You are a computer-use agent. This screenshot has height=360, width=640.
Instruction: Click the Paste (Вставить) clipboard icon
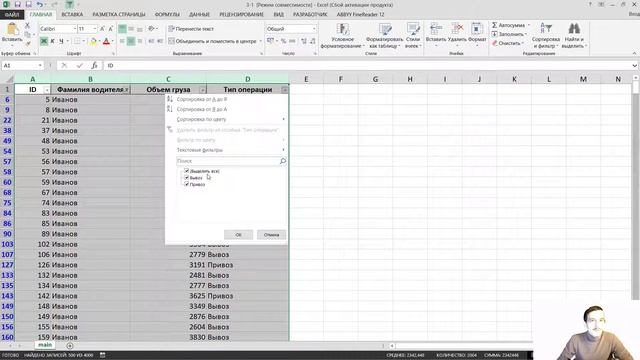tap(12, 29)
